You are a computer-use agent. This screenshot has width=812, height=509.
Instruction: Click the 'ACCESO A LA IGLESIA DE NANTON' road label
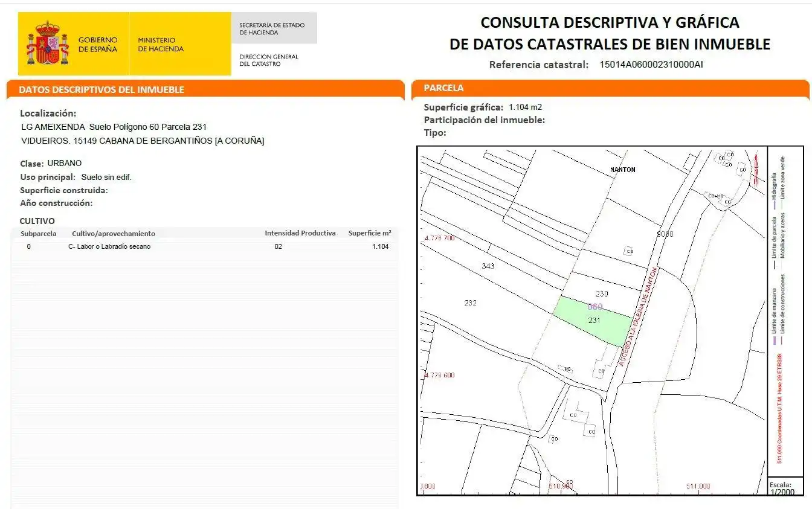[x=637, y=317]
